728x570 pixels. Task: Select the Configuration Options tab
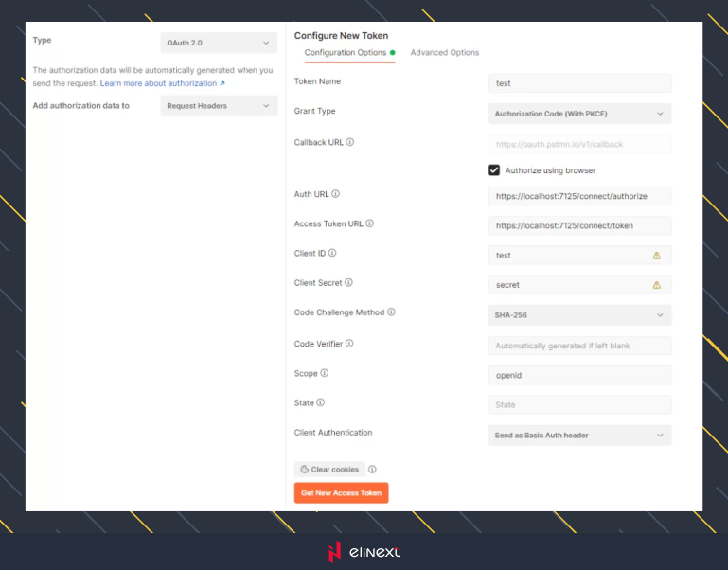(x=346, y=53)
